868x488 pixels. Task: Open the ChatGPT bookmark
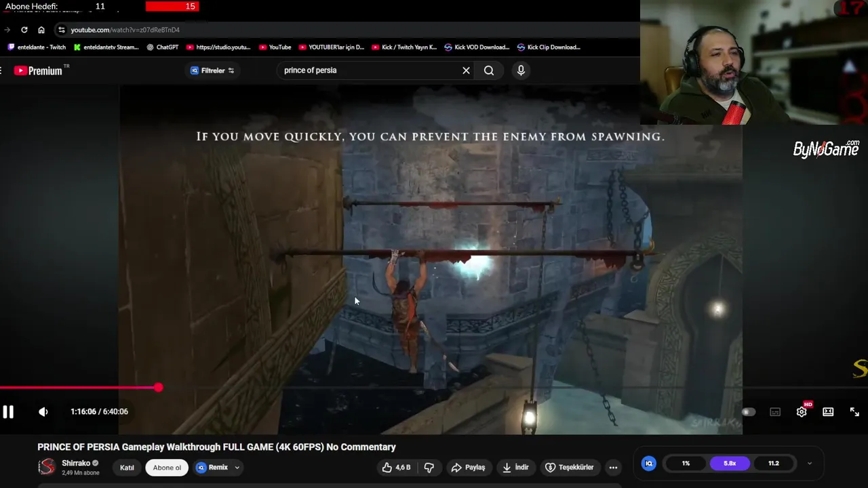tap(163, 47)
